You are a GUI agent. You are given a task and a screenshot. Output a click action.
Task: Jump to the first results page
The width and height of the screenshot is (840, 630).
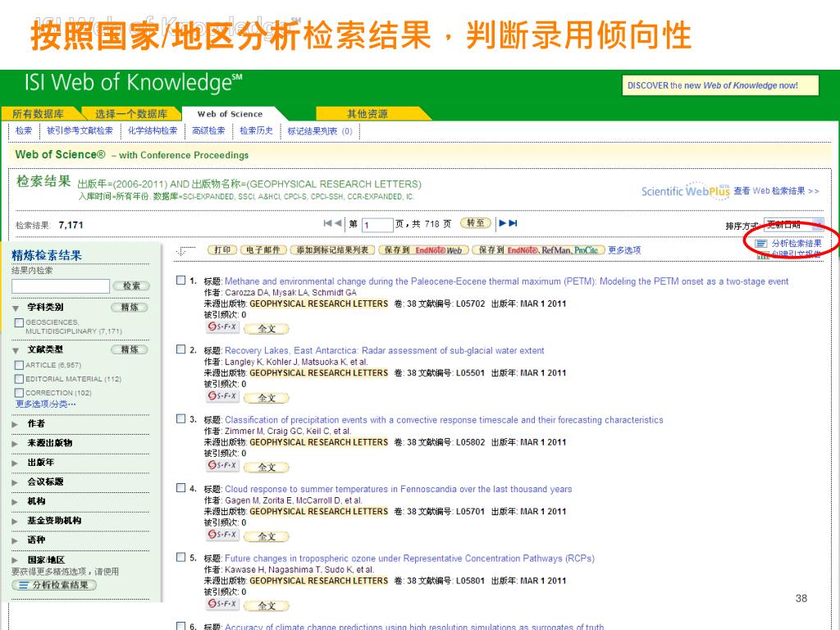point(327,223)
